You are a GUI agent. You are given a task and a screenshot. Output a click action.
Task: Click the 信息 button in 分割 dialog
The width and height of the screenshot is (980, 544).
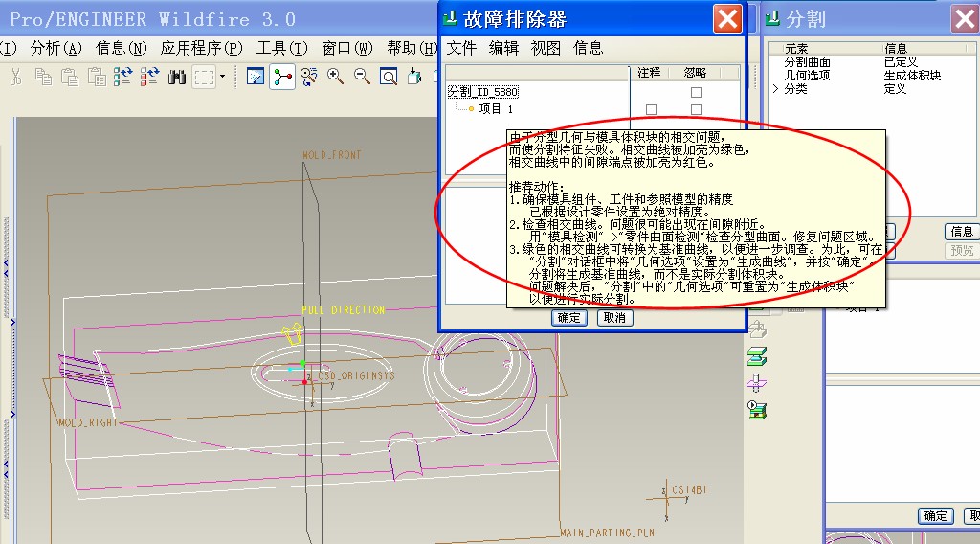coord(961,232)
